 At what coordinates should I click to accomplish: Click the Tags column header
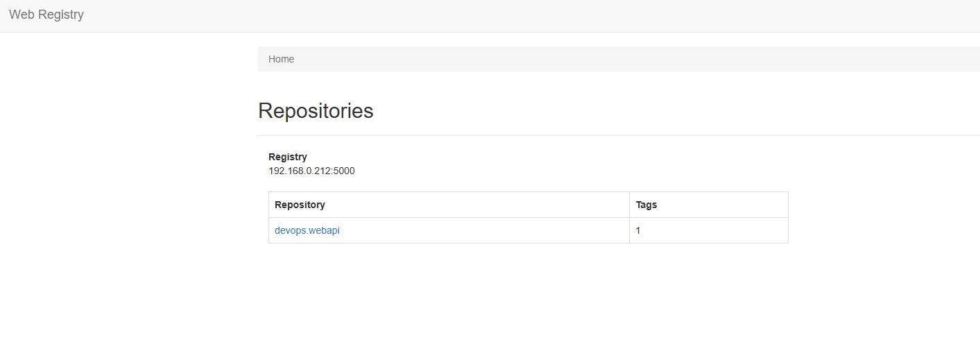tap(646, 205)
